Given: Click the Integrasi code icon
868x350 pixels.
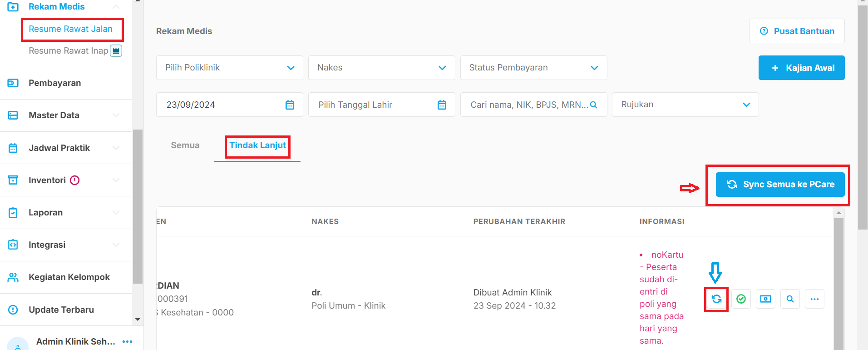Looking at the screenshot, I should tap(13, 245).
